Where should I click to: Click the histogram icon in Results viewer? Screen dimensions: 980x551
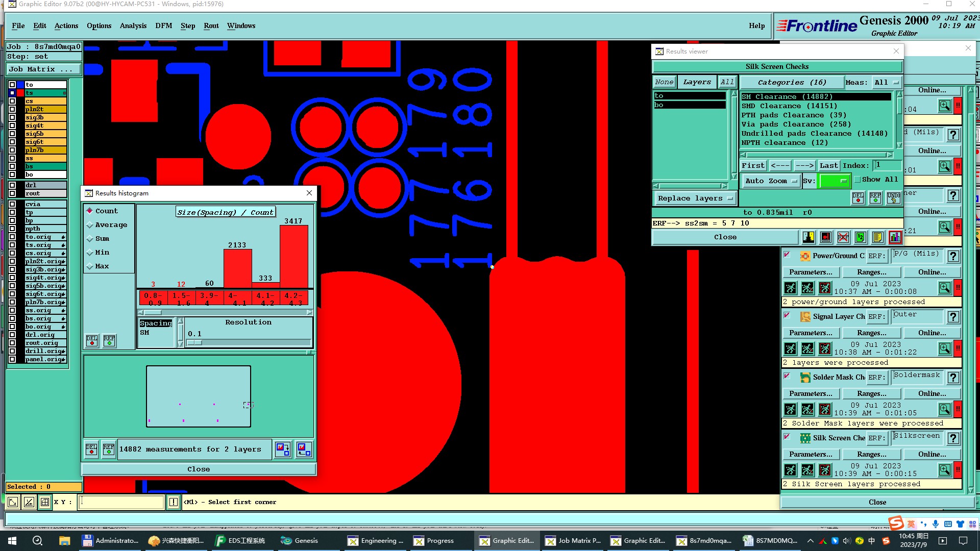click(x=895, y=237)
